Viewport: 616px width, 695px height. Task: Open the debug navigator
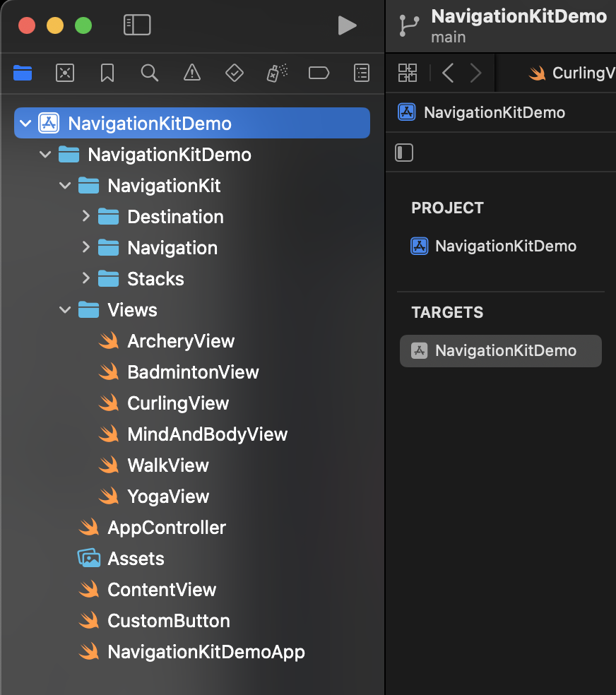[x=277, y=73]
